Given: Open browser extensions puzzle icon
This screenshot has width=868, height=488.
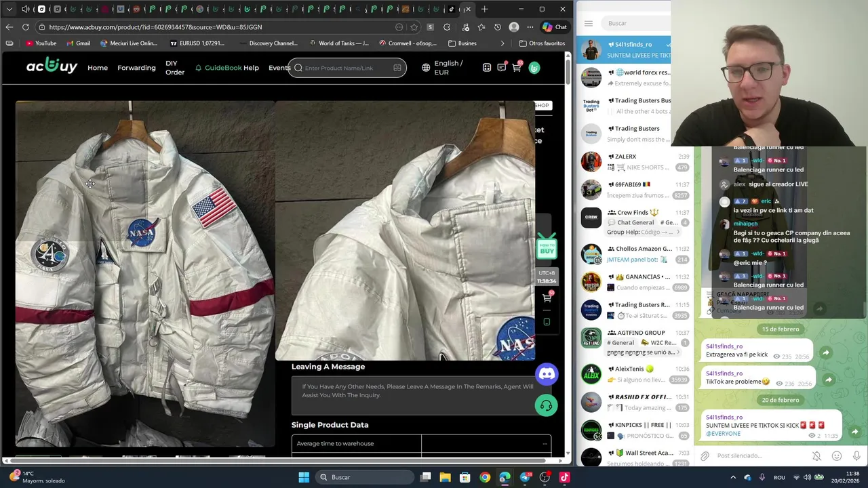Looking at the screenshot, I should [x=447, y=27].
